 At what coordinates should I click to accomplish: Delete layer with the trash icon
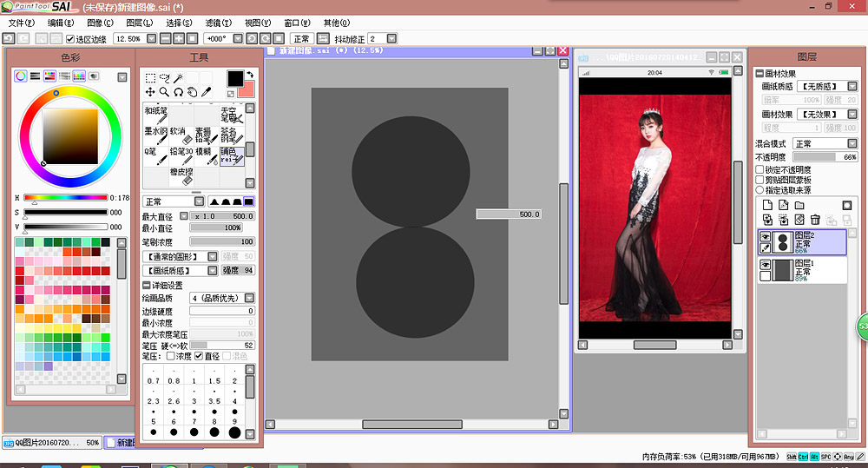pyautogui.click(x=816, y=220)
